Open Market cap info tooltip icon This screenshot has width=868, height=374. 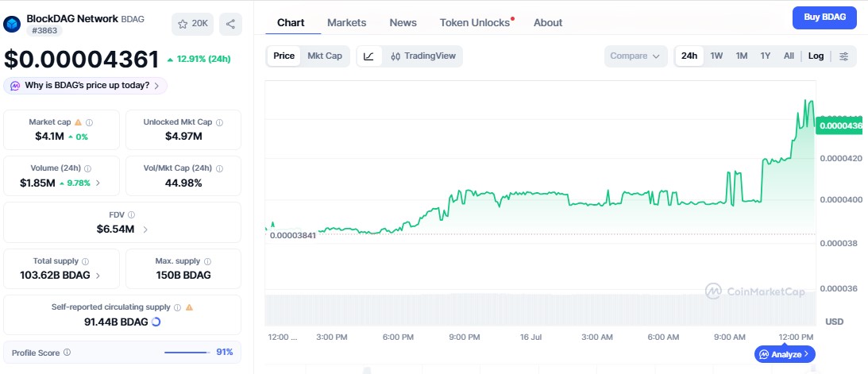(89, 122)
